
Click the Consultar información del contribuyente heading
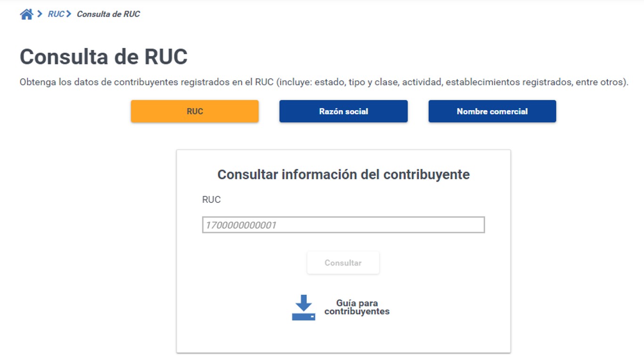tap(342, 174)
